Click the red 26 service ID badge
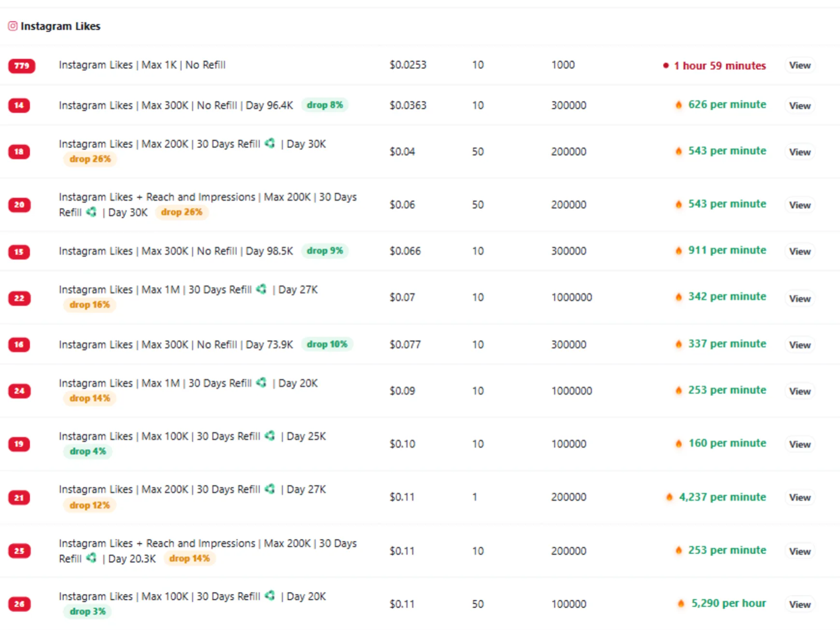This screenshot has width=840, height=630. point(19,604)
